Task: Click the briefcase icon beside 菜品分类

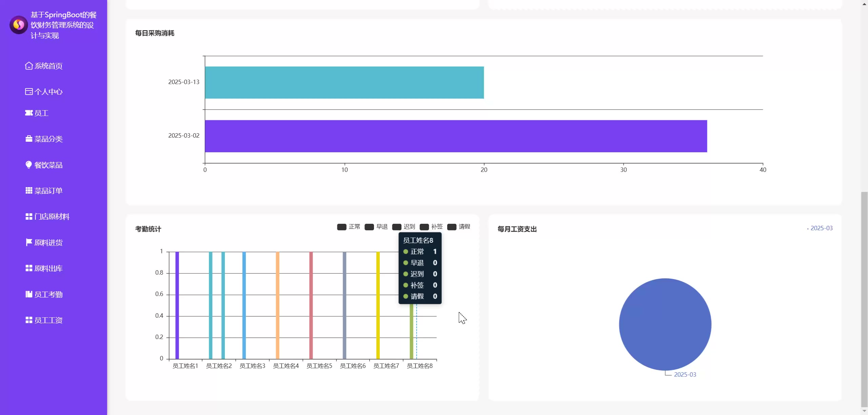Action: (x=29, y=139)
